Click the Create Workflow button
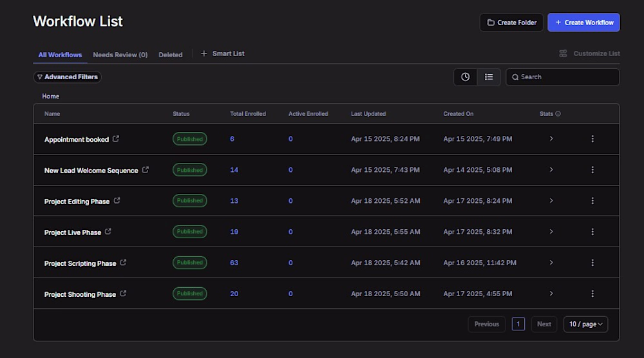Image resolution: width=644 pixels, height=358 pixels. [x=583, y=23]
